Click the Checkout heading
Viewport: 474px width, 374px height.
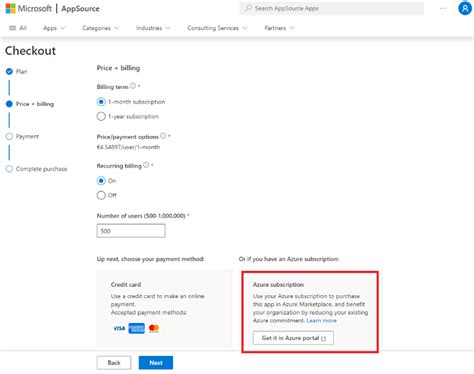(30, 51)
